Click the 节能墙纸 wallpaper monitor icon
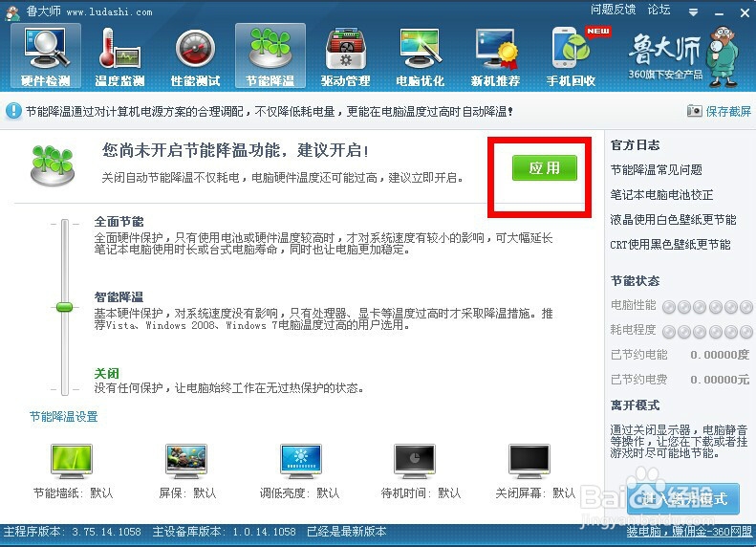 72,461
